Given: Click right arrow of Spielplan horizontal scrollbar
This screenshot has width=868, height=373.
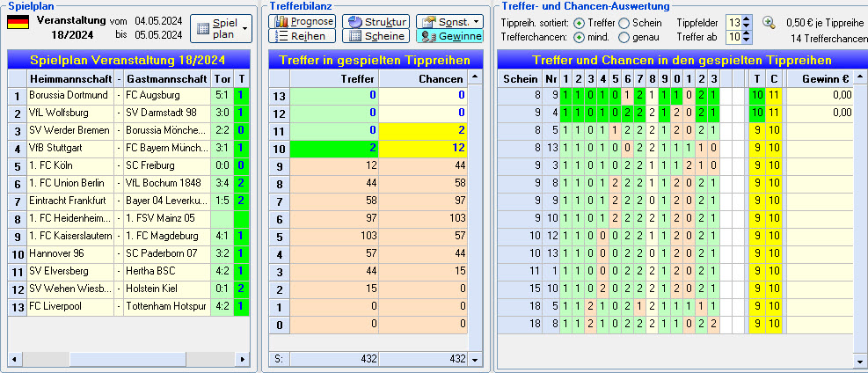Looking at the screenshot, I should click(x=243, y=359).
